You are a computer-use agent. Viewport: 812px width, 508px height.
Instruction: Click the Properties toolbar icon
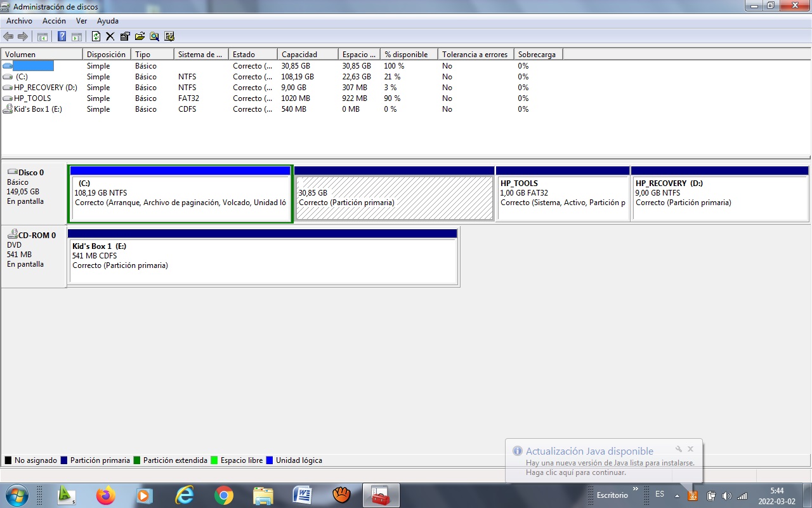click(125, 36)
